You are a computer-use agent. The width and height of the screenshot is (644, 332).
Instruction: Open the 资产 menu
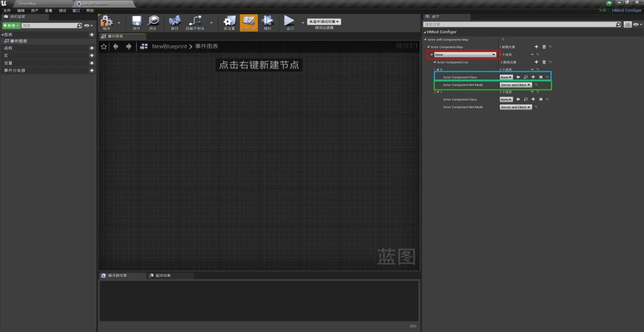pyautogui.click(x=35, y=10)
